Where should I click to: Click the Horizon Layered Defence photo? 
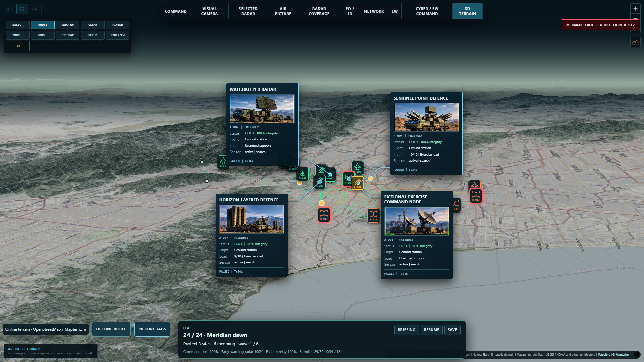coord(252,219)
